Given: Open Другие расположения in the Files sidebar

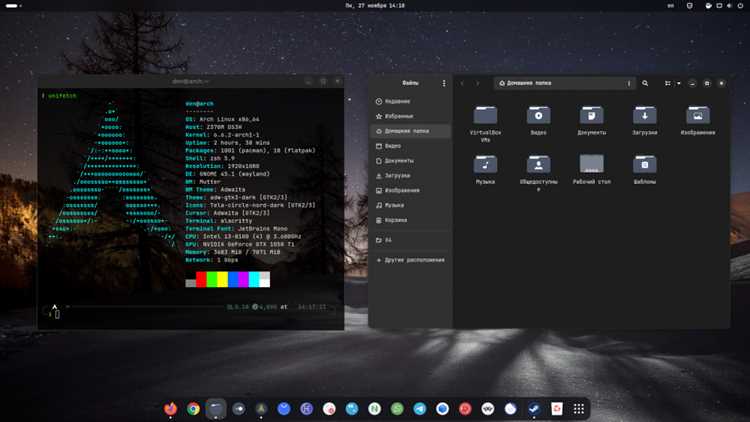Looking at the screenshot, I should pyautogui.click(x=410, y=260).
